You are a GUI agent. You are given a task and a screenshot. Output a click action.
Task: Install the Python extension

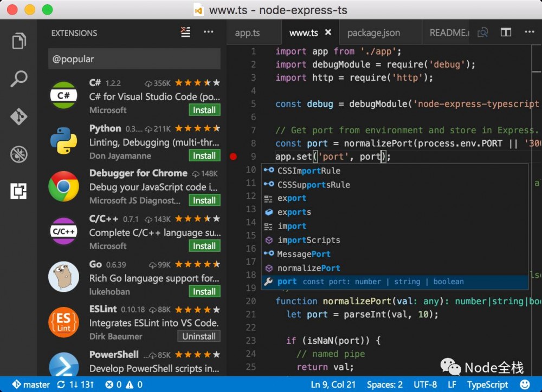204,155
